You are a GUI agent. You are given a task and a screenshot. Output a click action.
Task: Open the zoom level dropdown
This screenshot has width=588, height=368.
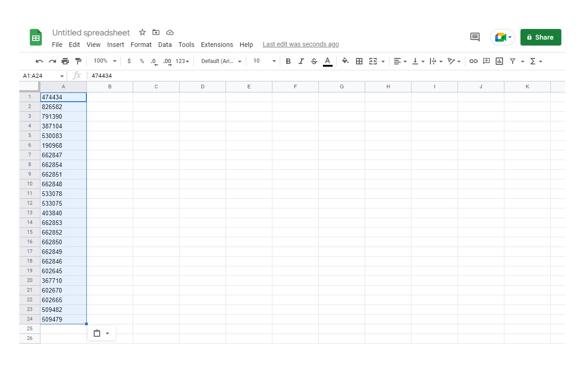tap(105, 61)
